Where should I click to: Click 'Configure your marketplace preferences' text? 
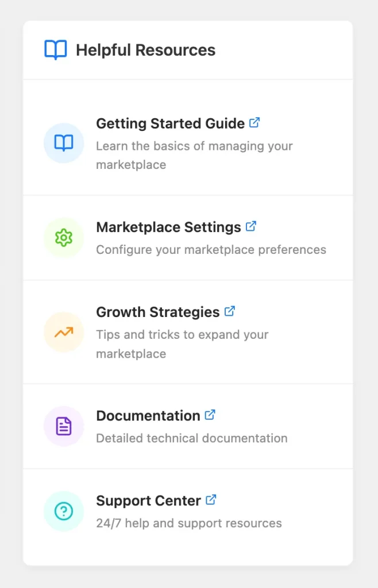211,250
